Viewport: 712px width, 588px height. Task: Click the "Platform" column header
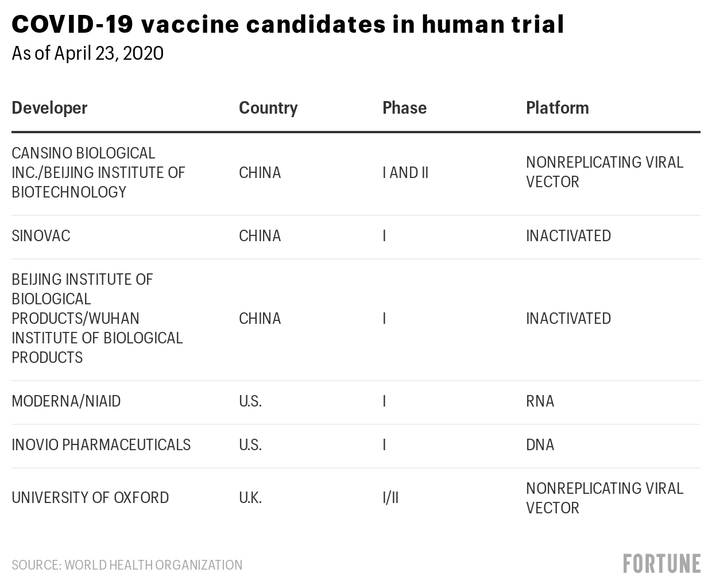point(557,108)
